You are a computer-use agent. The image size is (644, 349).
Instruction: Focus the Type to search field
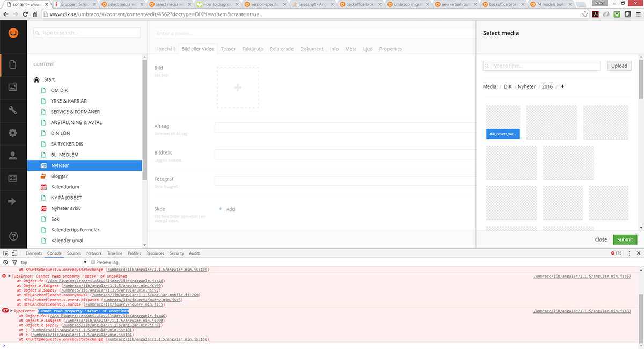pyautogui.click(x=87, y=33)
